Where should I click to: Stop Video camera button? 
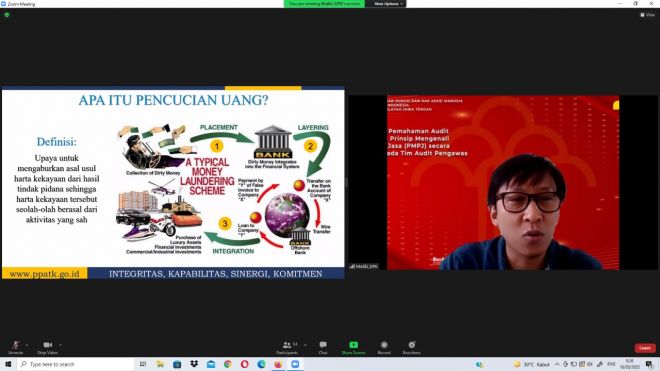tap(47, 347)
